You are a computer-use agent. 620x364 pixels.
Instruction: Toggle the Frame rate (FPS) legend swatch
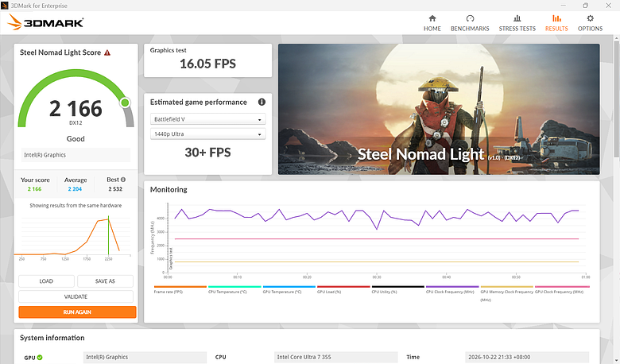pyautogui.click(x=180, y=287)
